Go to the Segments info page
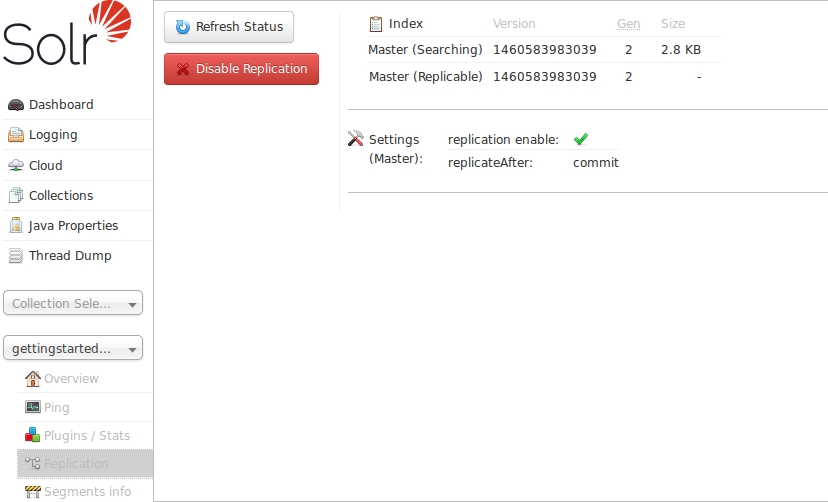This screenshot has width=828, height=502. click(87, 492)
